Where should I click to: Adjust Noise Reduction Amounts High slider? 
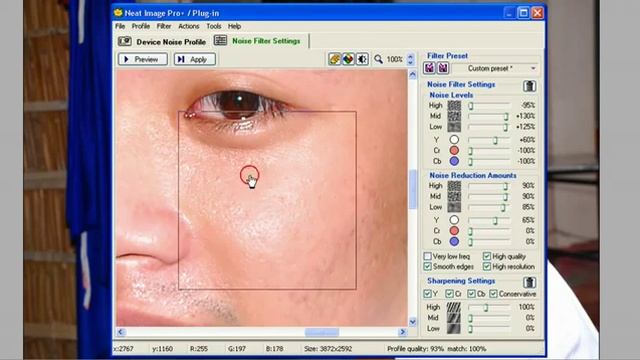[489, 186]
